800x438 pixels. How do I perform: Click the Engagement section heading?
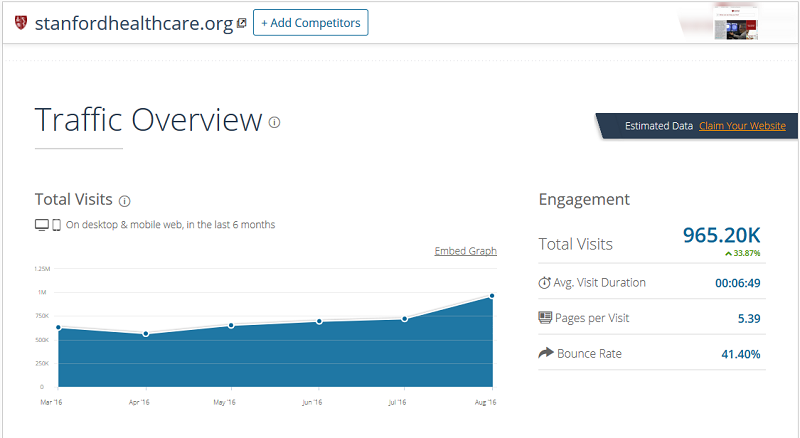pyautogui.click(x=584, y=199)
